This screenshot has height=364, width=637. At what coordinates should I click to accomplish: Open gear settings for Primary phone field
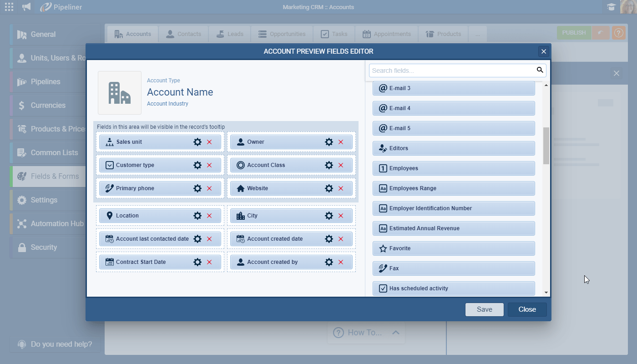click(x=197, y=188)
